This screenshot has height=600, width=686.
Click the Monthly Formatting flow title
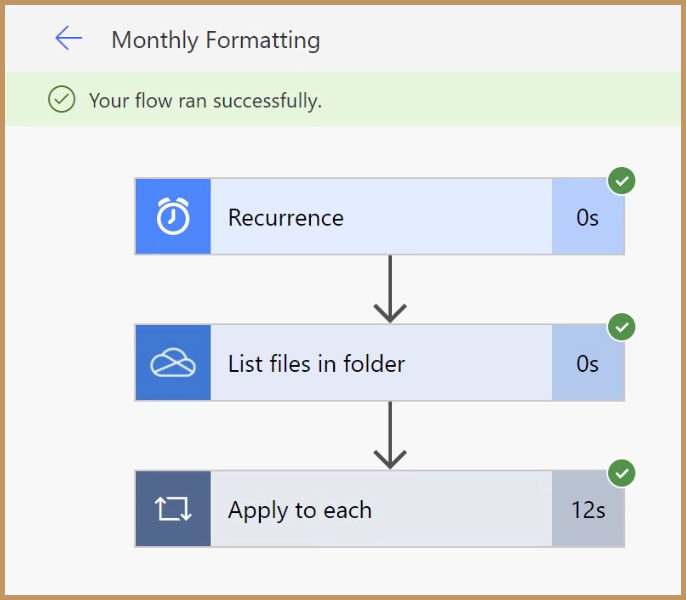pos(216,40)
